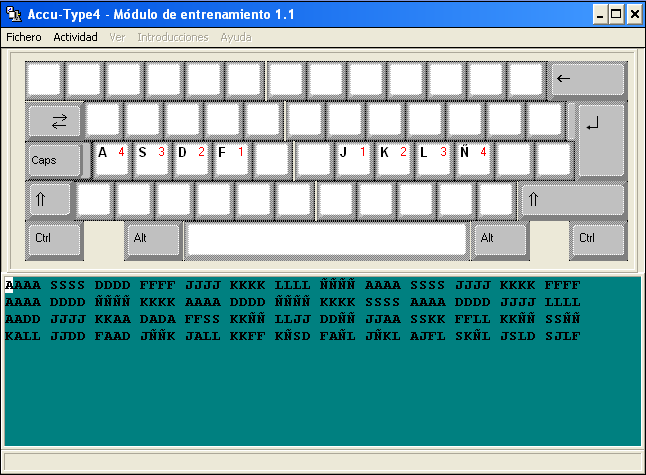Click the L key labeled finger 3

click(433, 159)
